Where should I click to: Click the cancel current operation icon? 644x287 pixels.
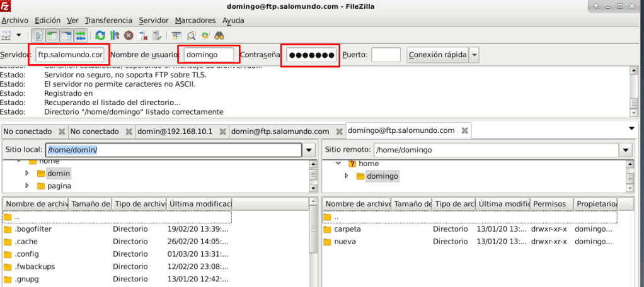coord(129,35)
